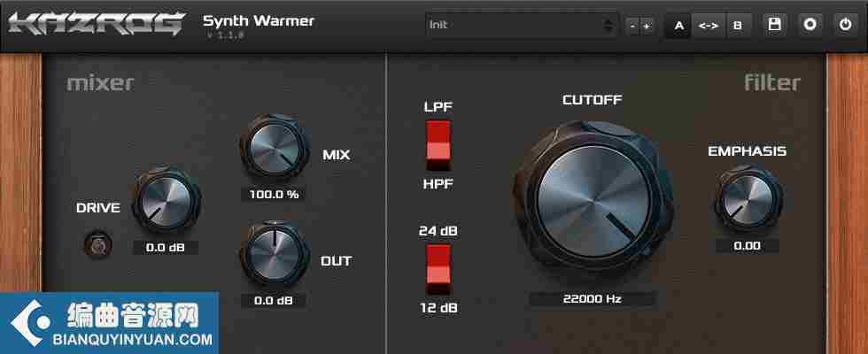868x354 pixels.
Task: Click the version number v 1.1.0
Action: tap(226, 35)
